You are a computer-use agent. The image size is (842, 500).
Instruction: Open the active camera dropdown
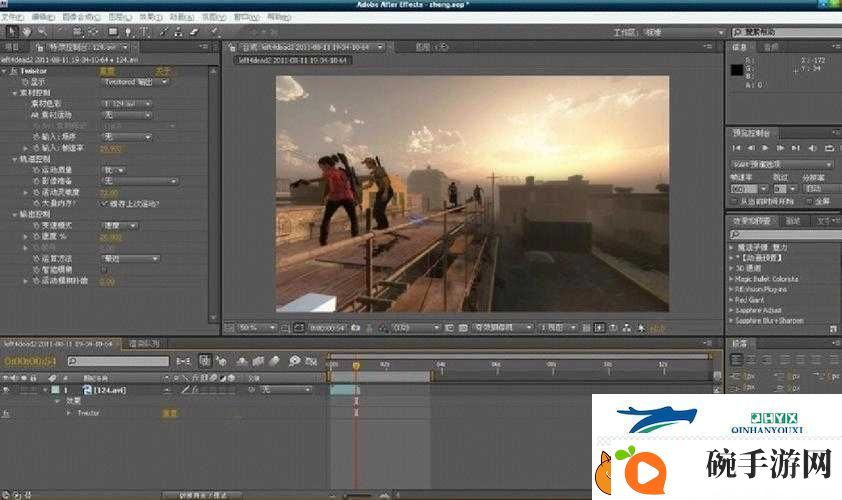[x=502, y=327]
